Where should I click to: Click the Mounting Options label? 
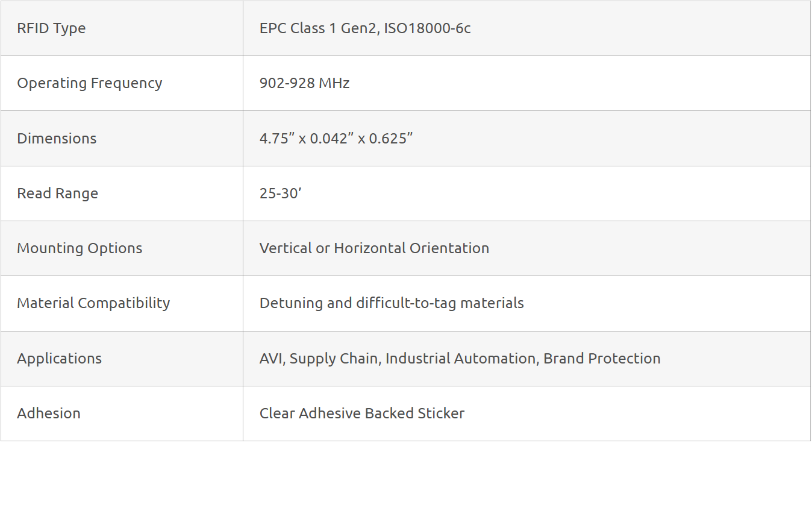pyautogui.click(x=80, y=248)
